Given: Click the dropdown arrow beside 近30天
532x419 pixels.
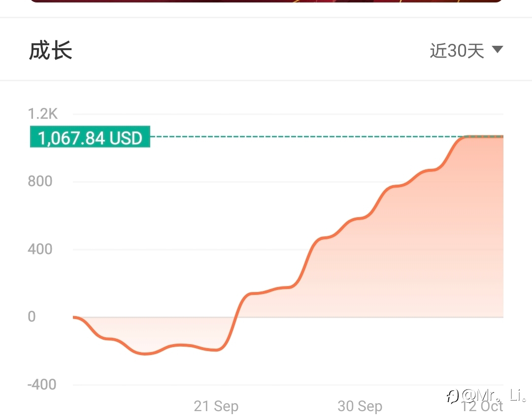Looking at the screenshot, I should 498,50.
